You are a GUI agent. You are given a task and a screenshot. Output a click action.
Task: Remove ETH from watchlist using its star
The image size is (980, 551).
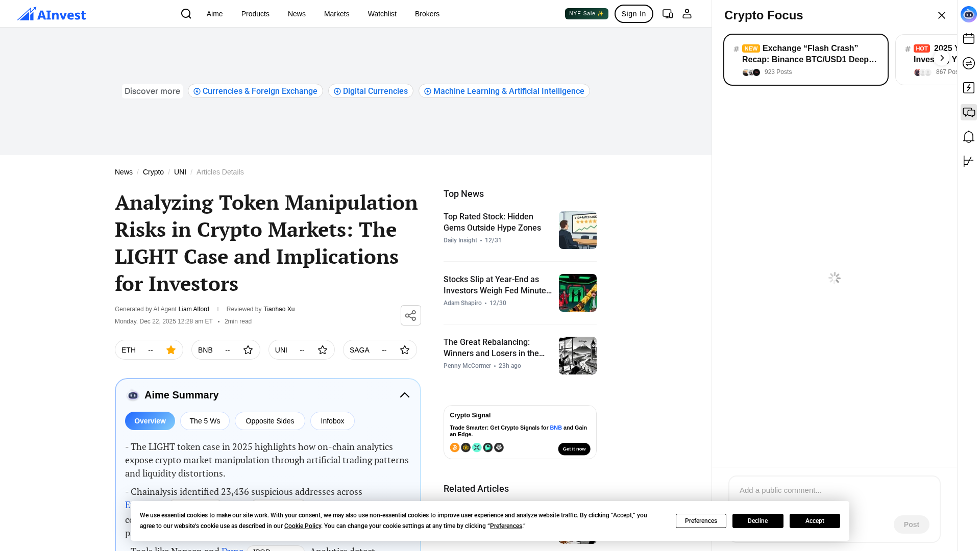tap(171, 350)
